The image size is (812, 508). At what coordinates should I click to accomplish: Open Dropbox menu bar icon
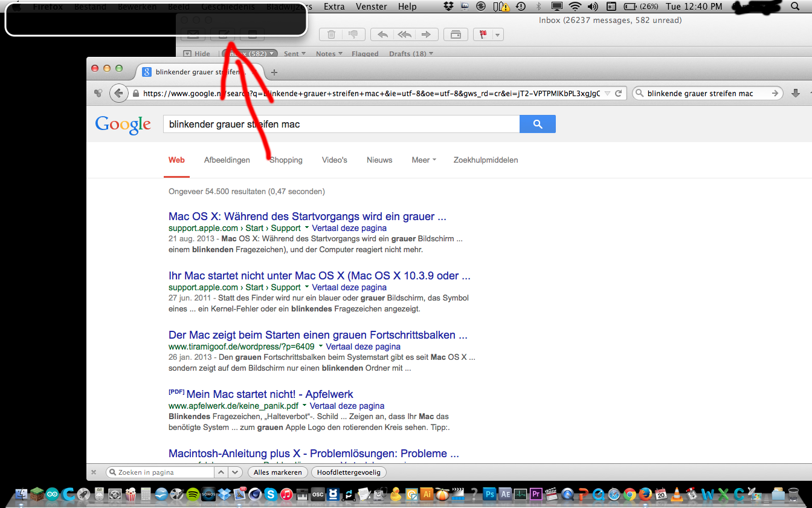pyautogui.click(x=448, y=7)
